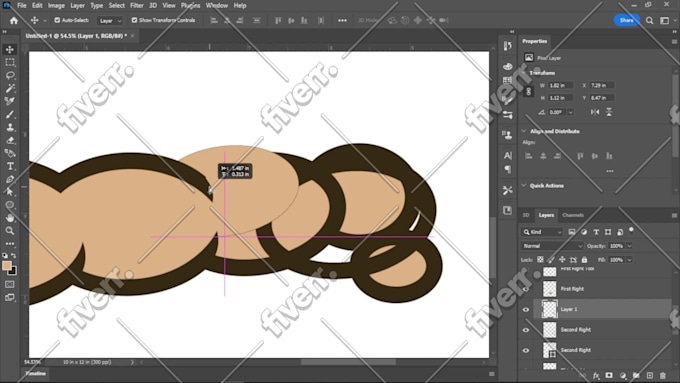The width and height of the screenshot is (680, 383).
Task: Select the Hand tool
Action: (x=10, y=218)
